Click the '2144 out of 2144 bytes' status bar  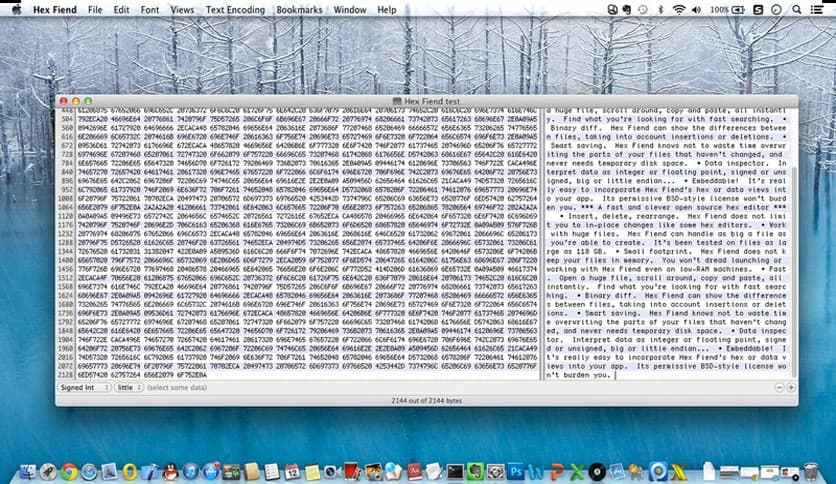click(418, 399)
